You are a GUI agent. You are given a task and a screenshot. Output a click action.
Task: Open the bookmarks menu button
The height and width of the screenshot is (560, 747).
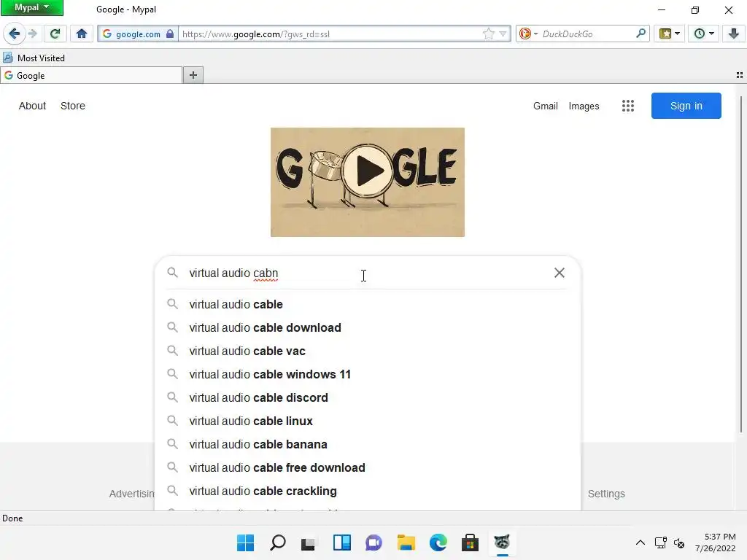[x=670, y=34]
